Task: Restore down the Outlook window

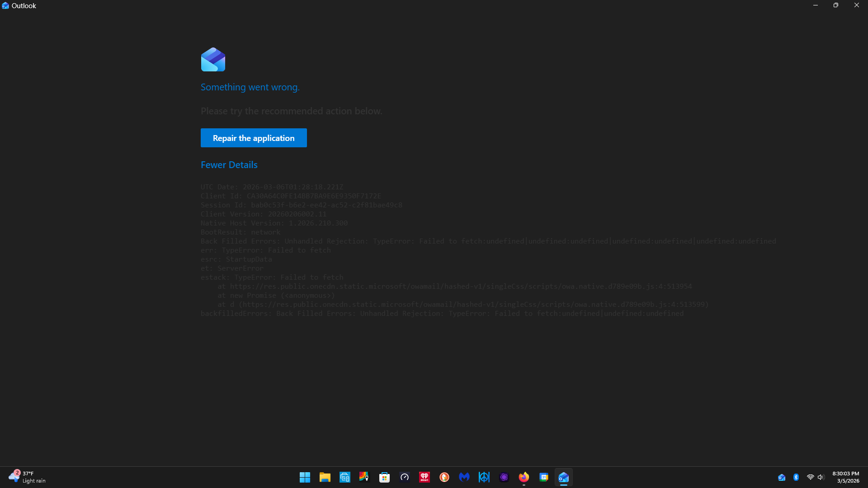Action: 835,5
